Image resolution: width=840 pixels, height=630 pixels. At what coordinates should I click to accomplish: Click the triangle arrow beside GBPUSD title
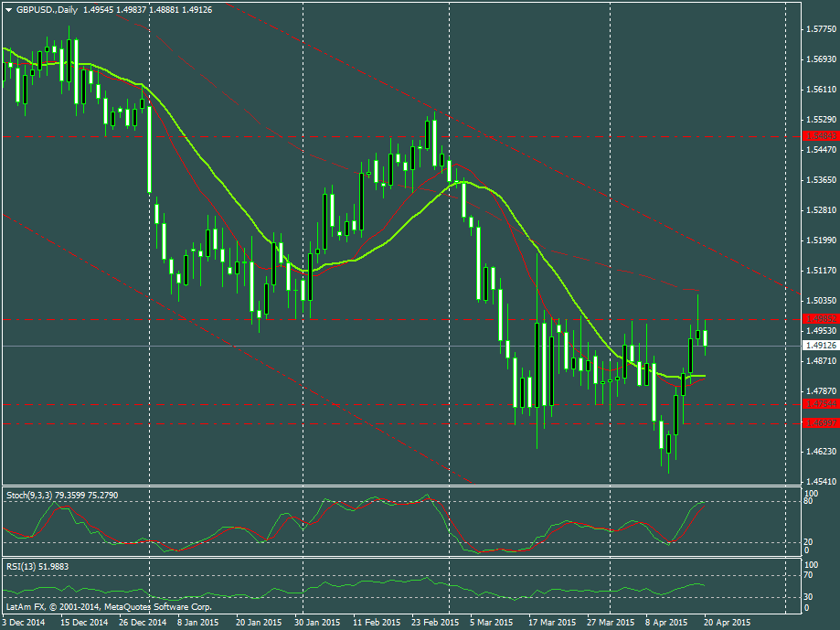click(8, 9)
